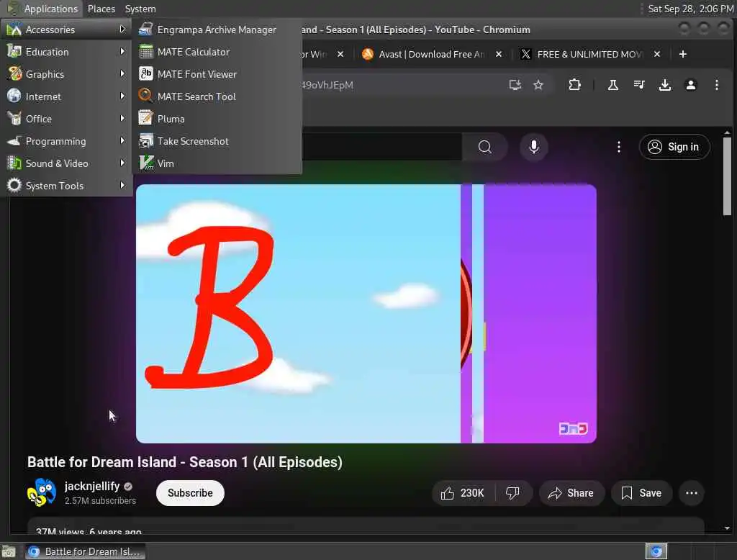Screen dimensions: 737x560
Task: Click the video player
Action: click(x=366, y=314)
